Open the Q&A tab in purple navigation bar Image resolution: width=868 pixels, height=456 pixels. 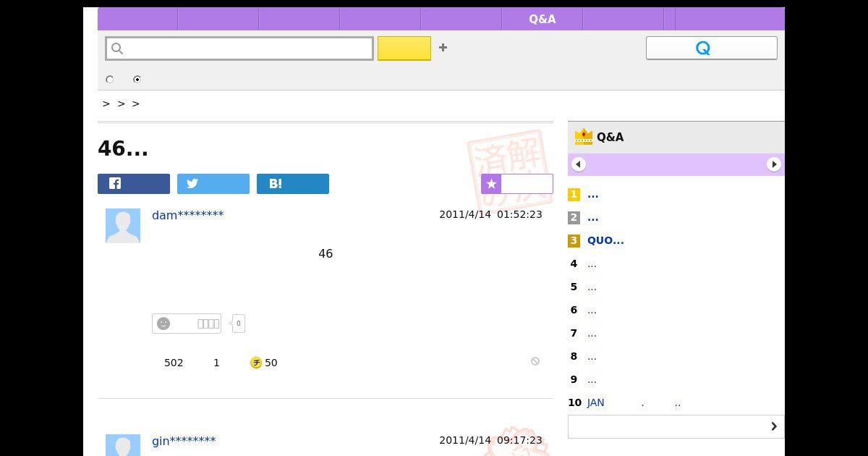pyautogui.click(x=542, y=19)
